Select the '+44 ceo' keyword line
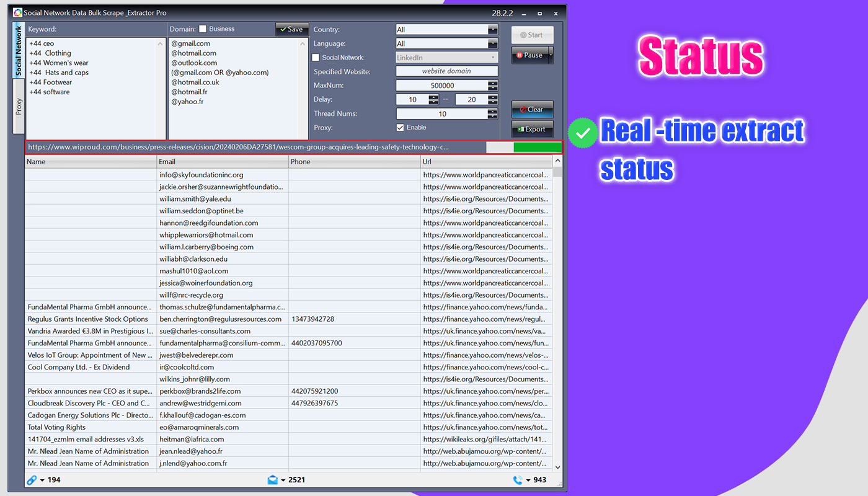This screenshot has height=496, width=868. (x=42, y=43)
